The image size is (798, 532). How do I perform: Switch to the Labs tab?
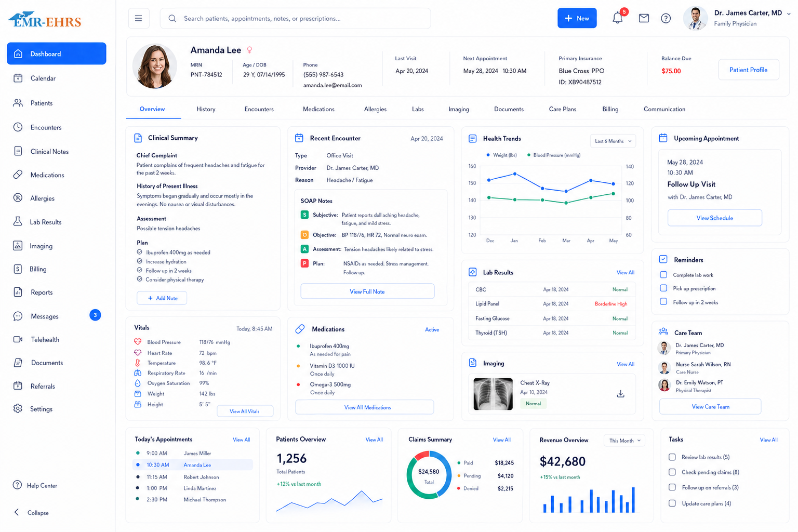coord(418,109)
